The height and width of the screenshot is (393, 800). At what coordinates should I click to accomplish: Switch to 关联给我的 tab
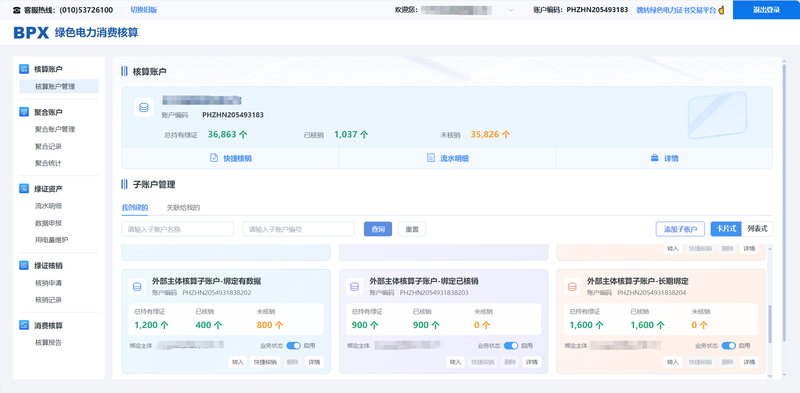tap(183, 208)
